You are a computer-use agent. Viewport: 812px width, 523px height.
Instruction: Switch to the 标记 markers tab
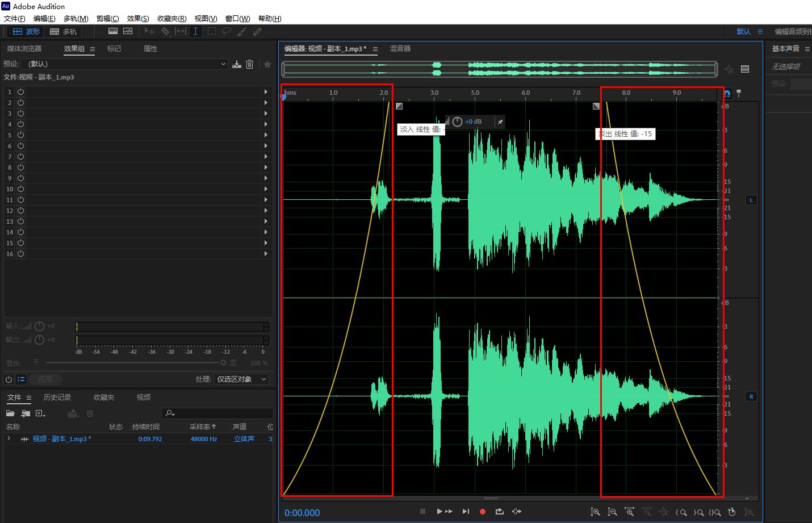pos(114,49)
